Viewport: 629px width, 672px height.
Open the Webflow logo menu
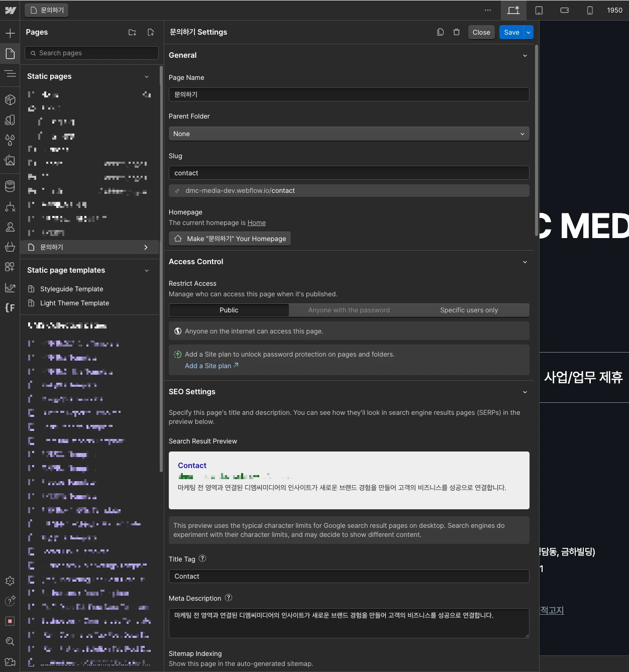pos(10,10)
